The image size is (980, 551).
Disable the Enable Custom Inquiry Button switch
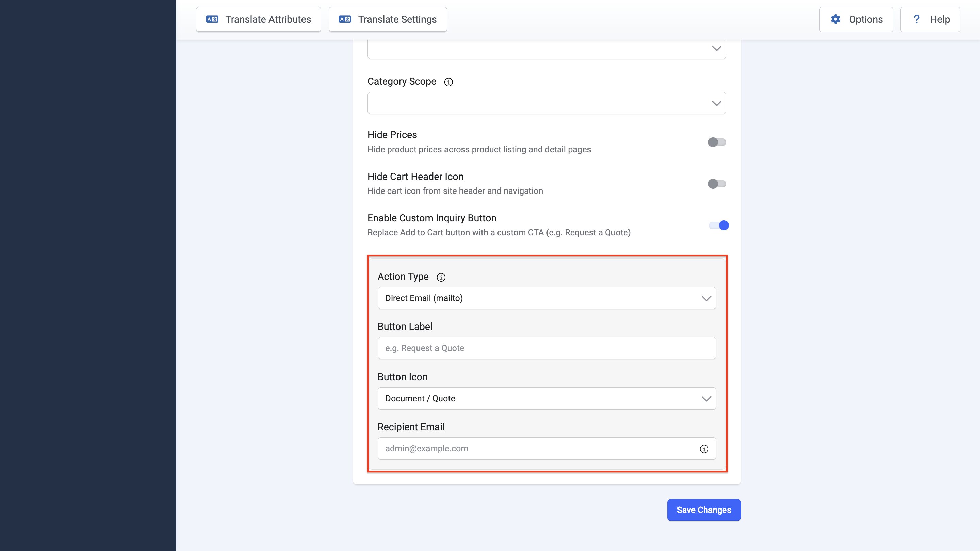pyautogui.click(x=719, y=226)
